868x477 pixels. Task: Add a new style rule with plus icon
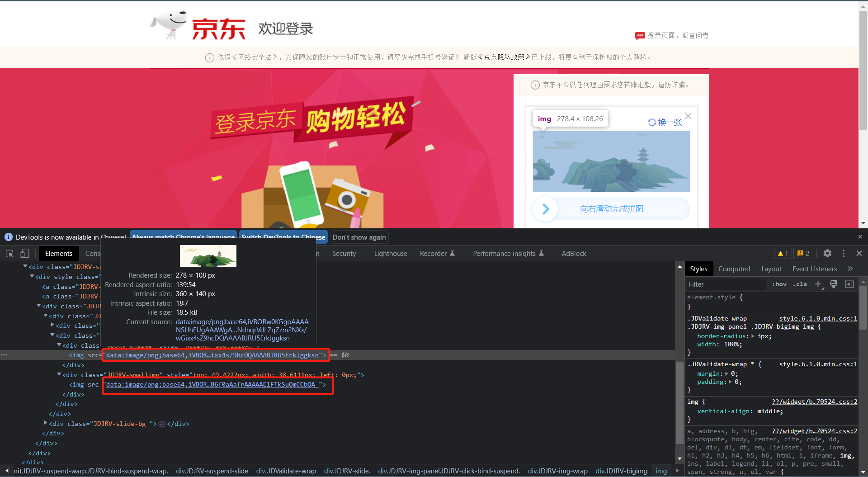coord(818,284)
